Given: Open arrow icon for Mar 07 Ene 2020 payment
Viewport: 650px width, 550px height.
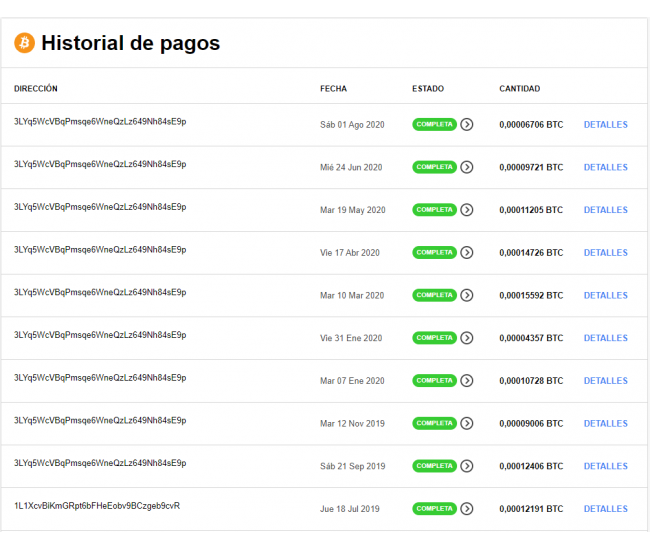Looking at the screenshot, I should [x=467, y=380].
